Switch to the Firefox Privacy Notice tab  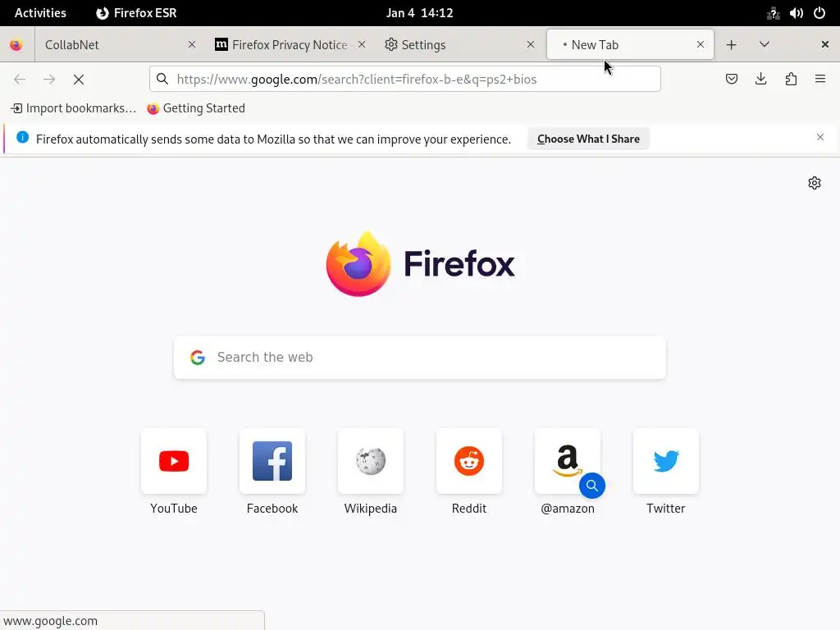tap(290, 44)
